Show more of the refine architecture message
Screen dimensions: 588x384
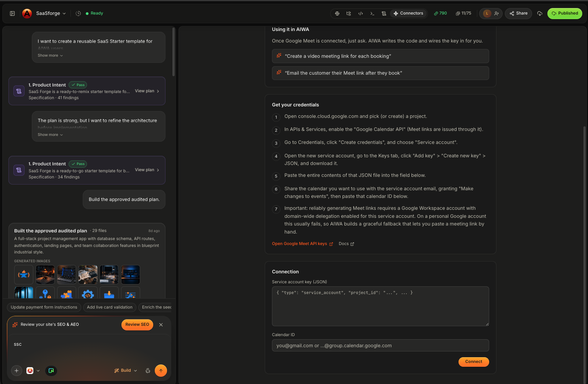[50, 135]
